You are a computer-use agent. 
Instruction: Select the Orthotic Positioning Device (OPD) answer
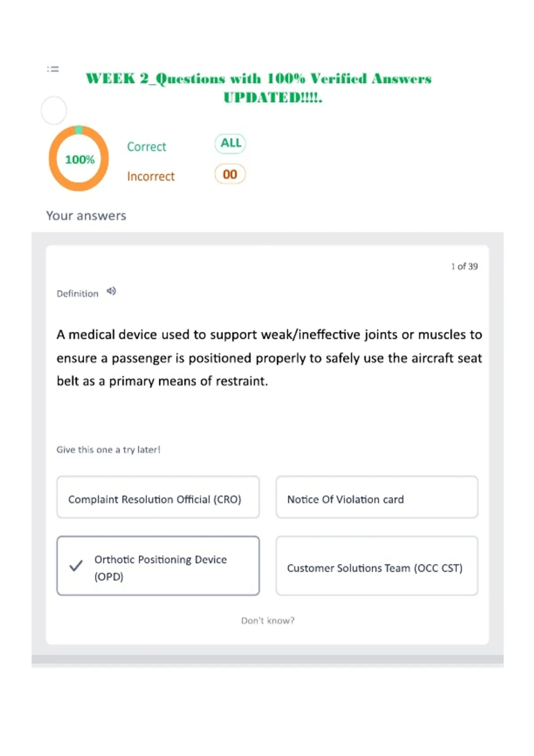coord(158,566)
